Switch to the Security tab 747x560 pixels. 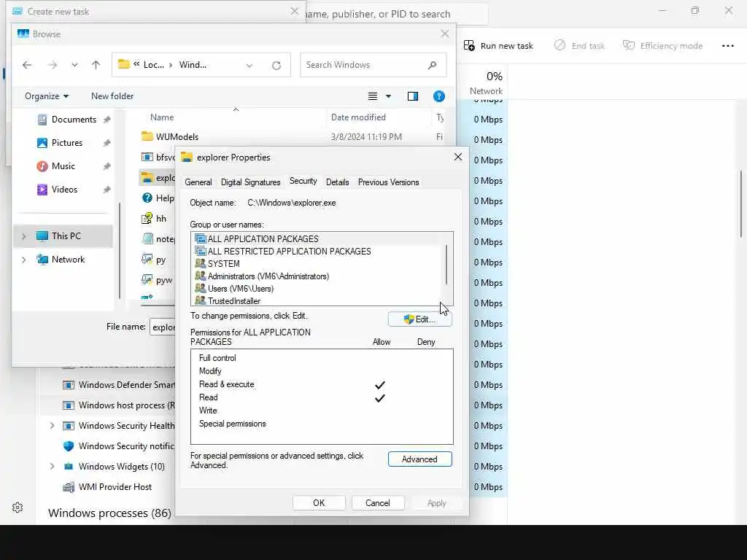click(x=303, y=181)
